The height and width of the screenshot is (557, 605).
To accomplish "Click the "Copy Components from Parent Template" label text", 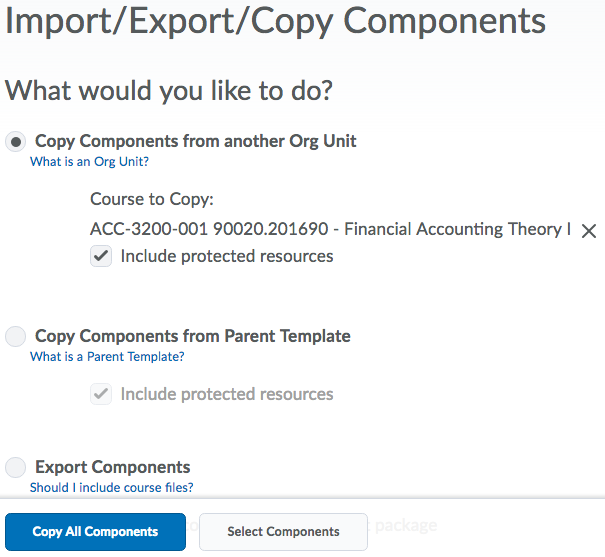I will click(x=193, y=336).
